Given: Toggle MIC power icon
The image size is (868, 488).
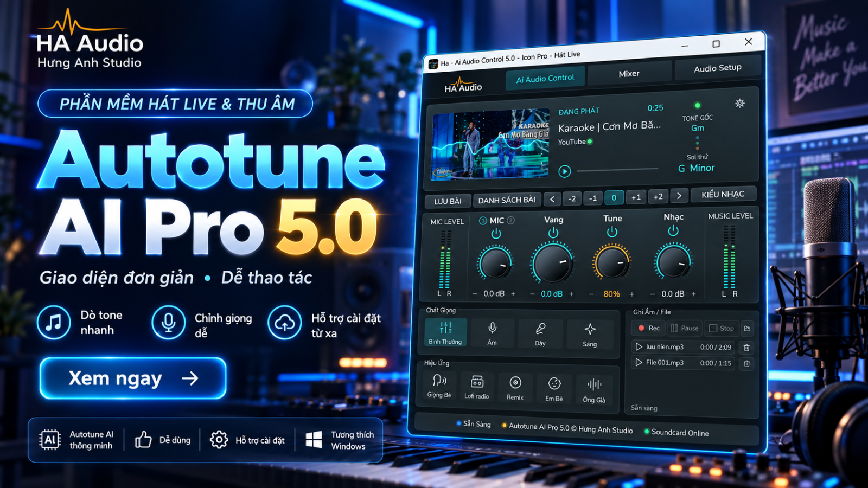Looking at the screenshot, I should coord(496,234).
